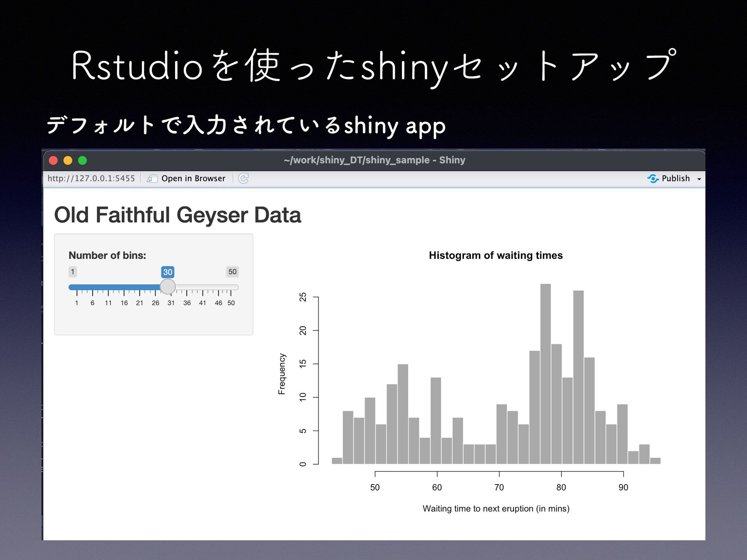Viewport: 747px width, 560px height.
Task: Click the tallest histogram bar
Action: coord(545,373)
